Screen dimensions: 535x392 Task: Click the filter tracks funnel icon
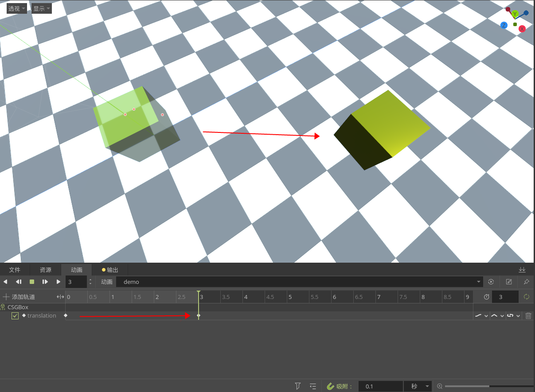pos(298,386)
